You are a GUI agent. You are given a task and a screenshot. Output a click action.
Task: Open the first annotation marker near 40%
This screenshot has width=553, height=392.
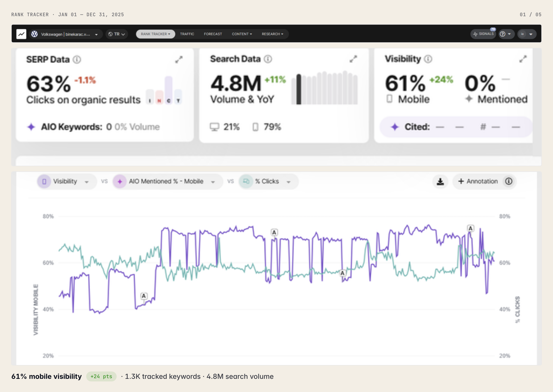144,296
